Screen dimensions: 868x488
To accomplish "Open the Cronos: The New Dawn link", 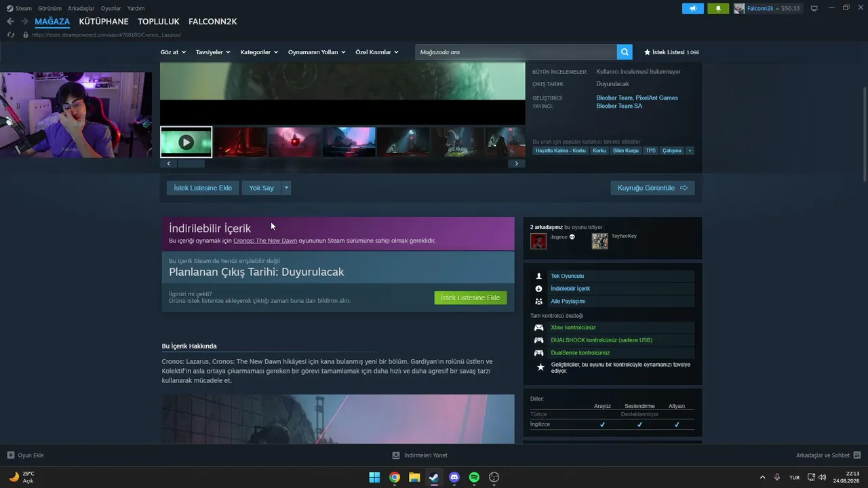I will (x=265, y=241).
